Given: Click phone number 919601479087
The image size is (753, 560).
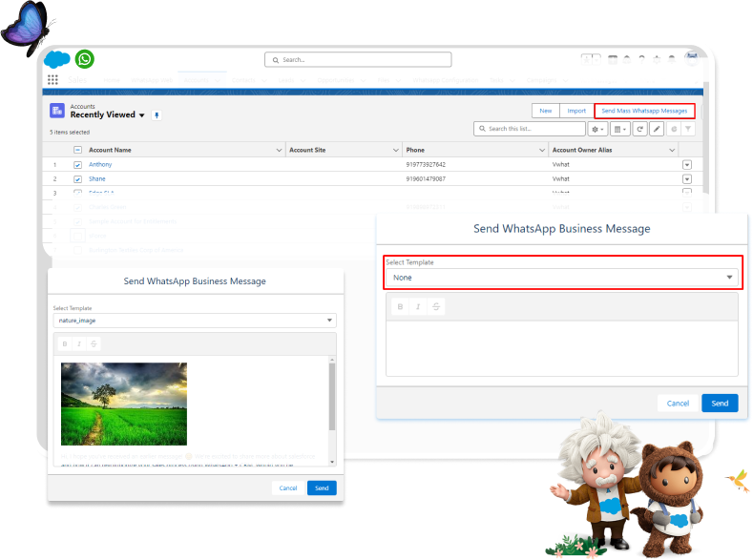Looking at the screenshot, I should tap(426, 179).
